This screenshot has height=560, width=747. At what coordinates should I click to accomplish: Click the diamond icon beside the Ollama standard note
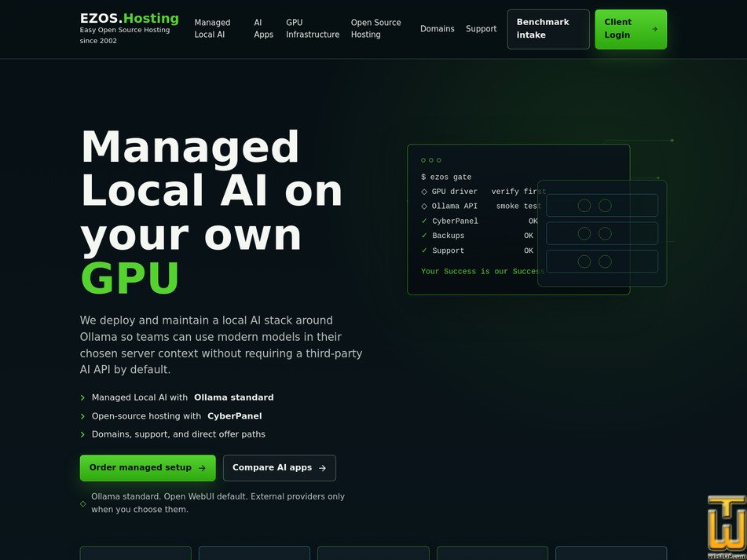83,503
